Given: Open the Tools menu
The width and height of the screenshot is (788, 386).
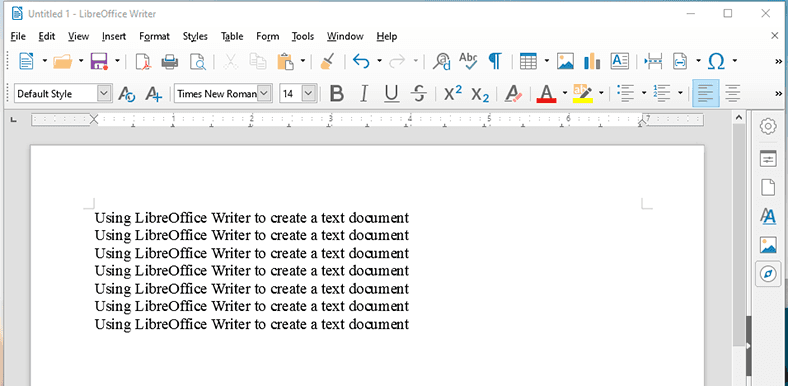Looking at the screenshot, I should coord(303,36).
